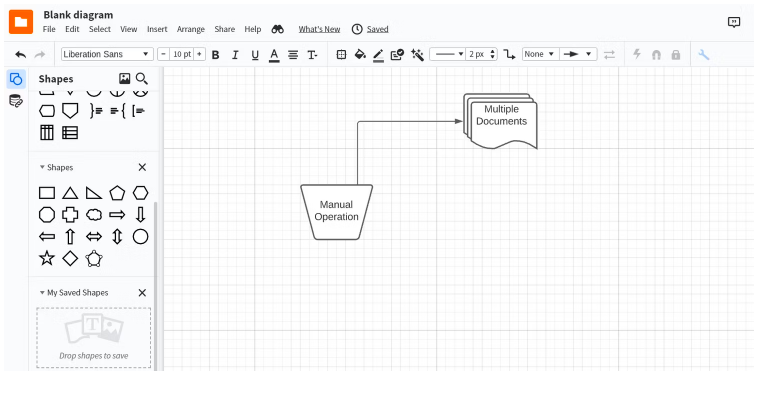Open the comments speech bubble icon
The image size is (778, 395).
[x=734, y=22]
